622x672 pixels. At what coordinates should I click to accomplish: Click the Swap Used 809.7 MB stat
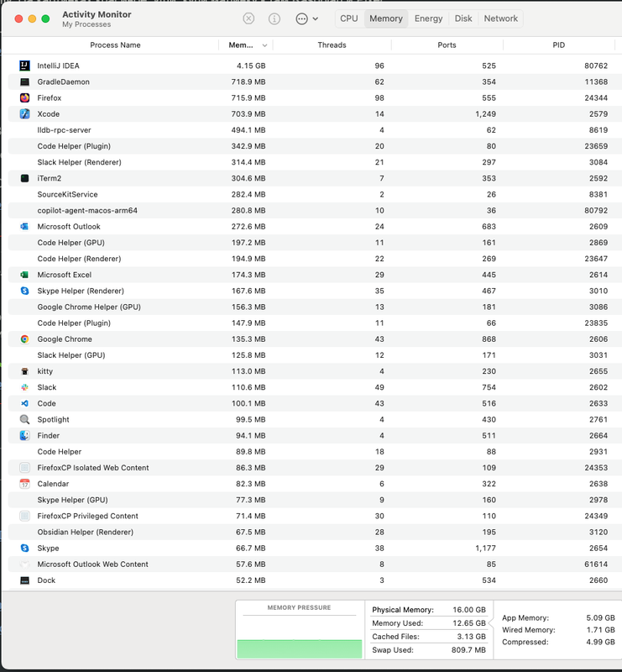[429, 649]
